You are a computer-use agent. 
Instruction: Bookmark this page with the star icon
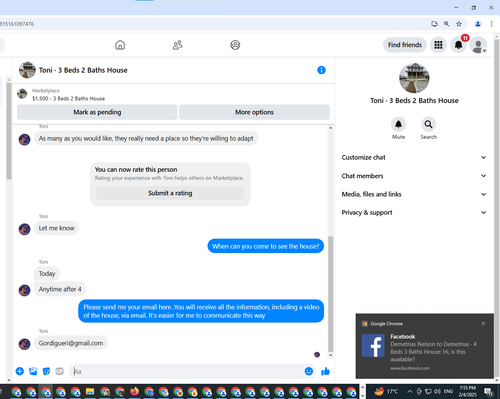(459, 24)
